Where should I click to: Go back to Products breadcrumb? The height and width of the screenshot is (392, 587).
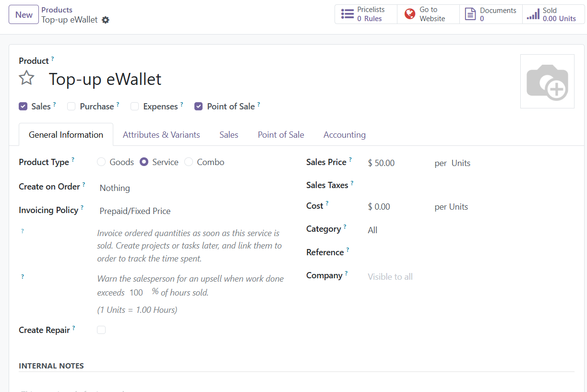[x=57, y=10]
